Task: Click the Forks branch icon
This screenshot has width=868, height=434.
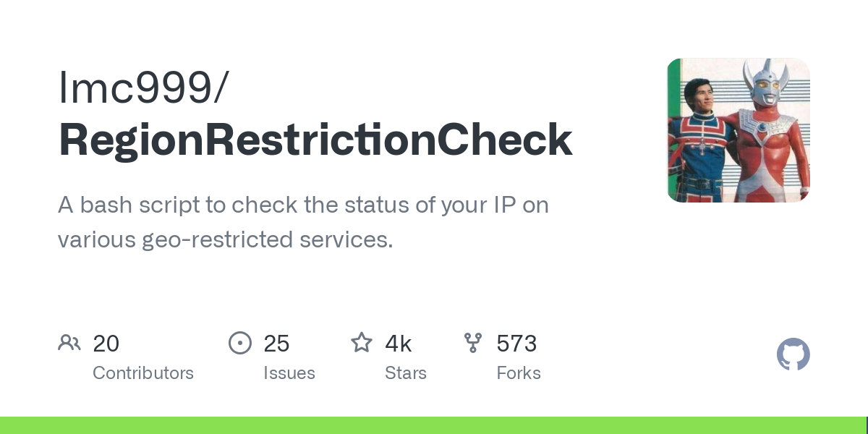Action: click(x=473, y=343)
